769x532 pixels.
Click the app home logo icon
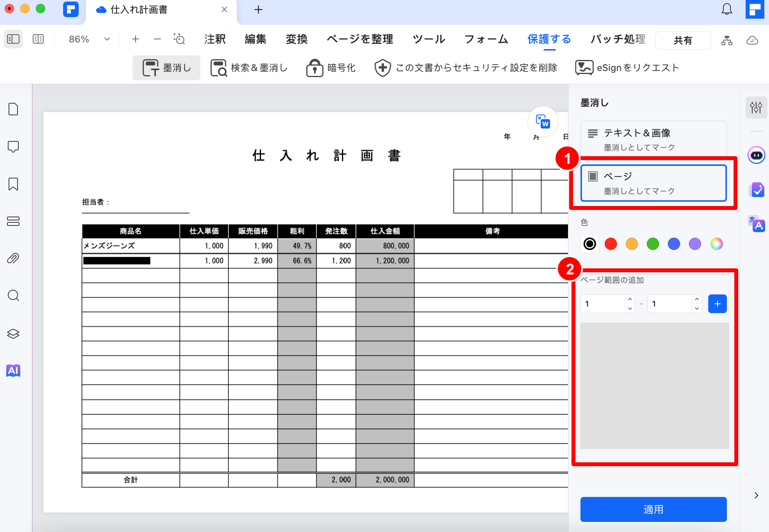tap(71, 9)
